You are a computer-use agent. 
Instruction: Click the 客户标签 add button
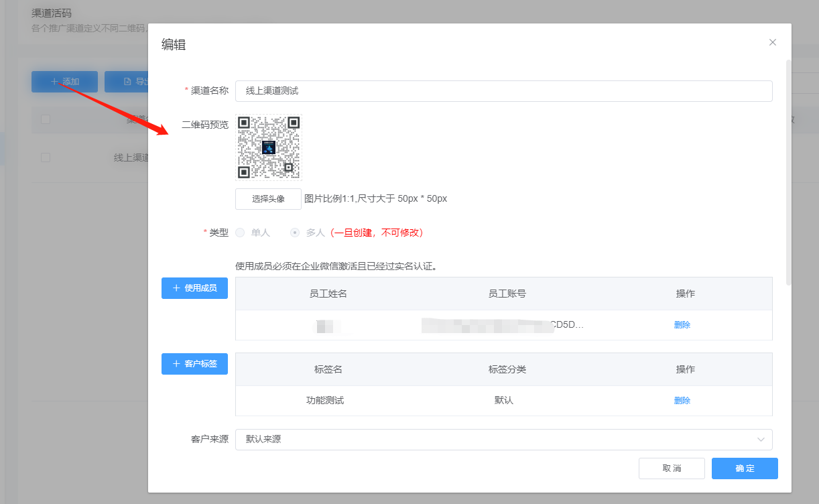click(194, 363)
